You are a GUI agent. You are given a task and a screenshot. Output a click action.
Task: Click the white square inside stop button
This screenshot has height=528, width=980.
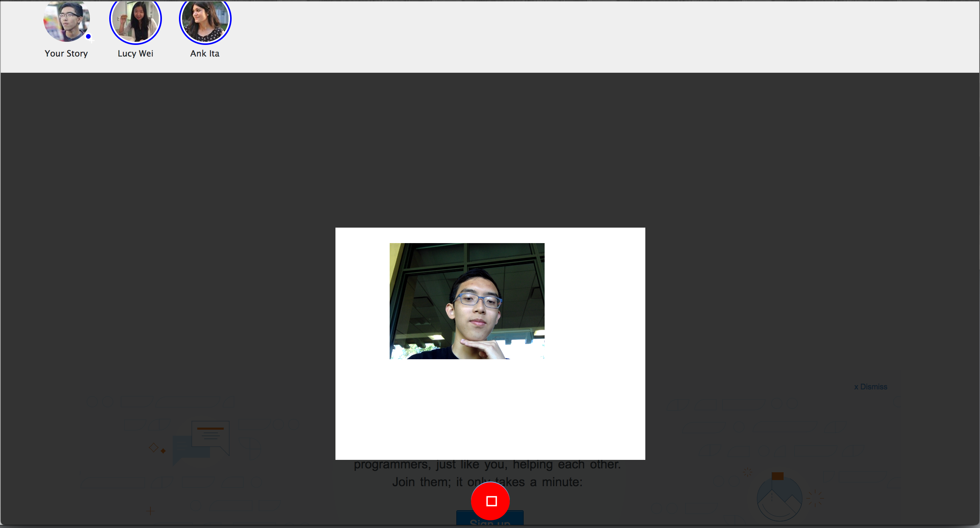click(x=492, y=501)
